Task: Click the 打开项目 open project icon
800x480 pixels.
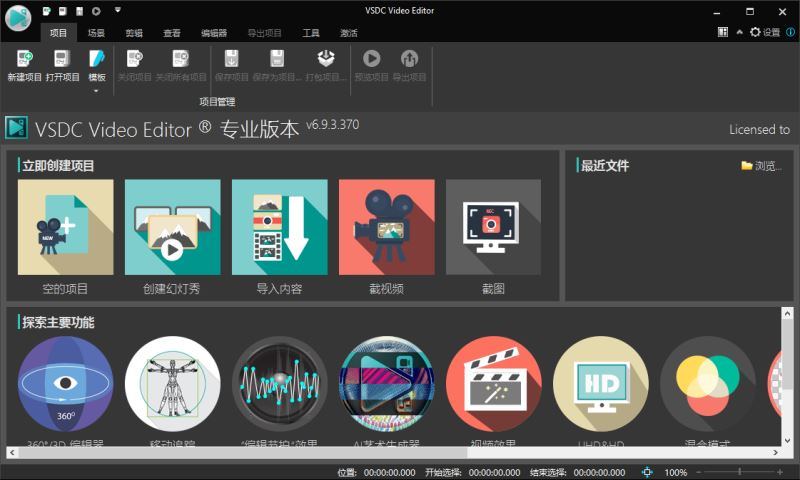Action: coord(62,59)
